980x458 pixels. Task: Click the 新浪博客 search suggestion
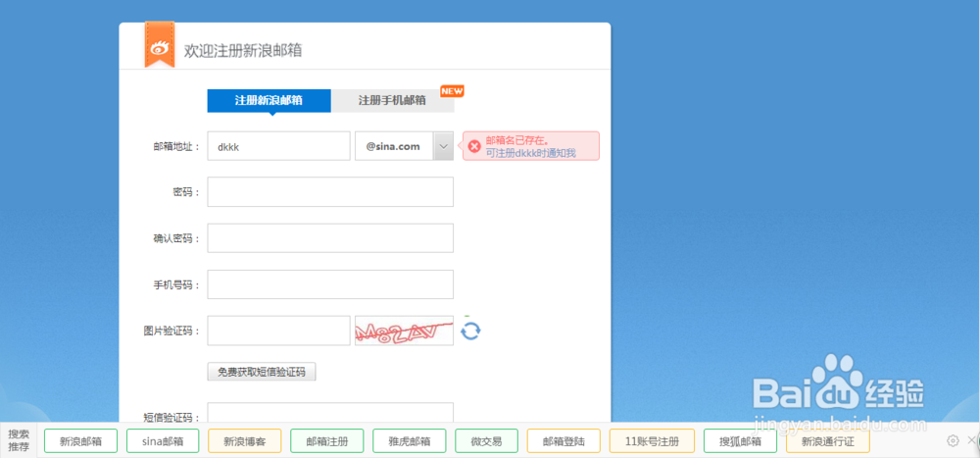coord(245,441)
